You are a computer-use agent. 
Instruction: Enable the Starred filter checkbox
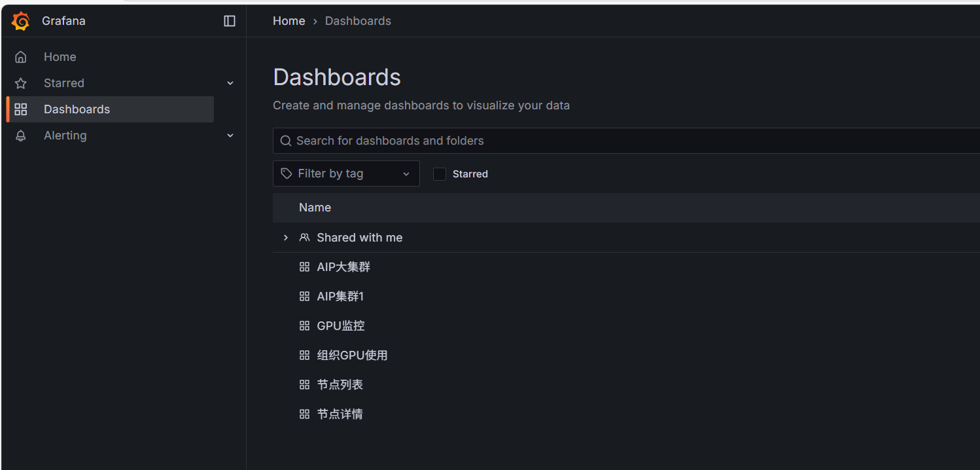[440, 174]
